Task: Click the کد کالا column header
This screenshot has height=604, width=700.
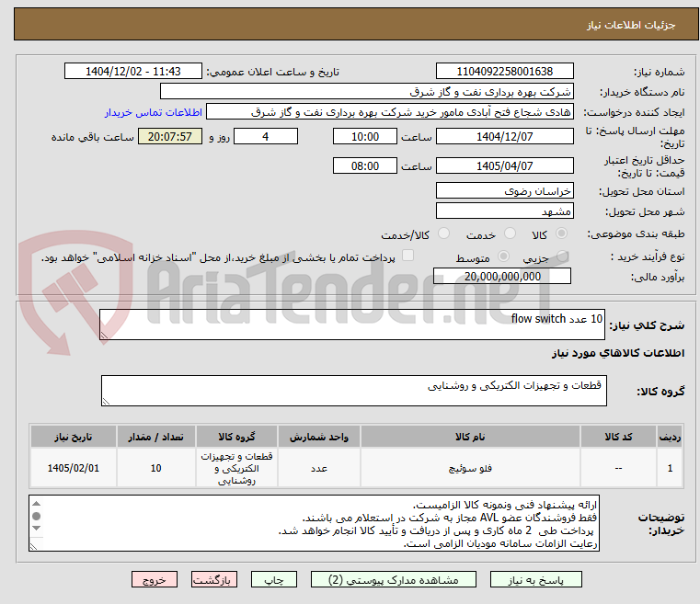Action: click(618, 437)
